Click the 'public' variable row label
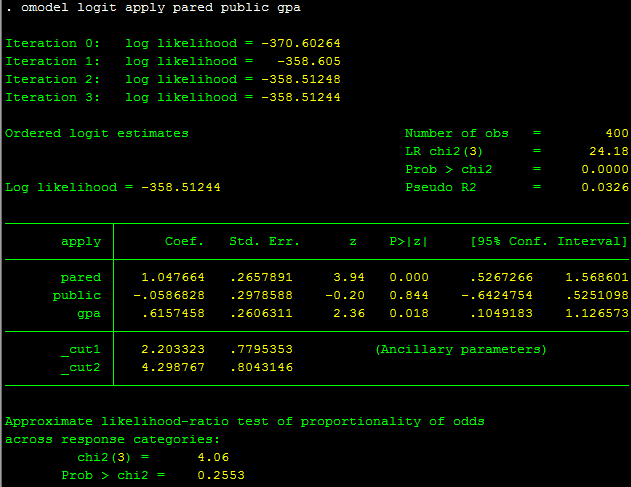Viewport: 631px width, 487px height. click(77, 296)
